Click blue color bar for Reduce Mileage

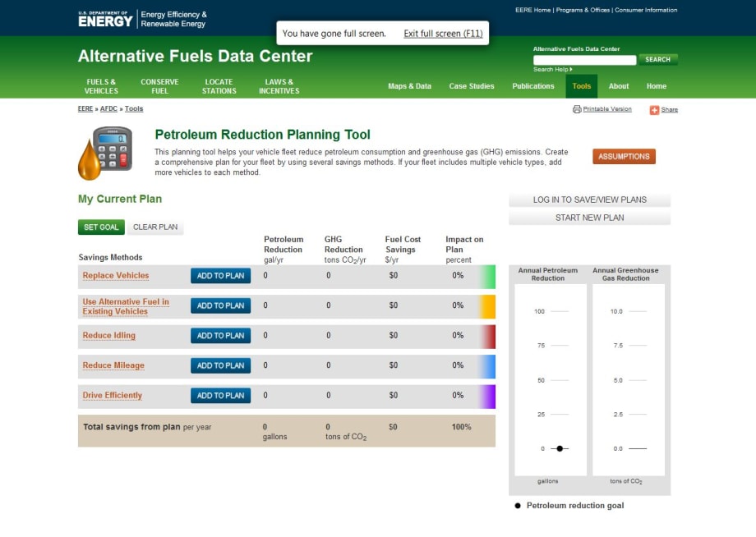click(487, 366)
